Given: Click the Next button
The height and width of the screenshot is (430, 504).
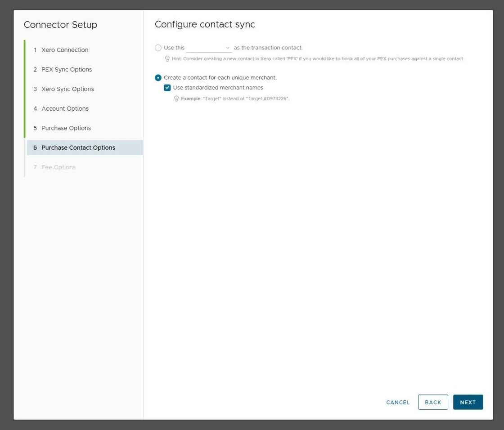Looking at the screenshot, I should click(468, 402).
